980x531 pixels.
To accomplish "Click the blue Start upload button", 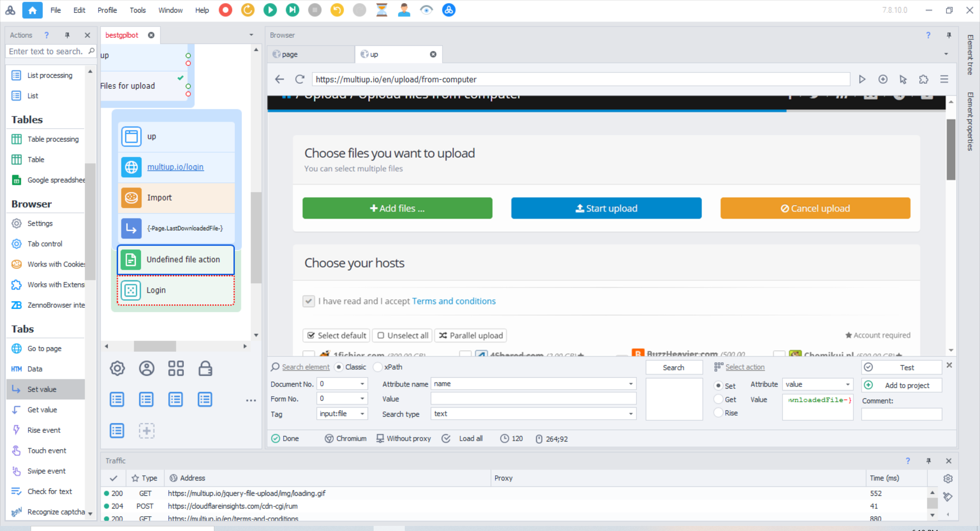I will [606, 208].
